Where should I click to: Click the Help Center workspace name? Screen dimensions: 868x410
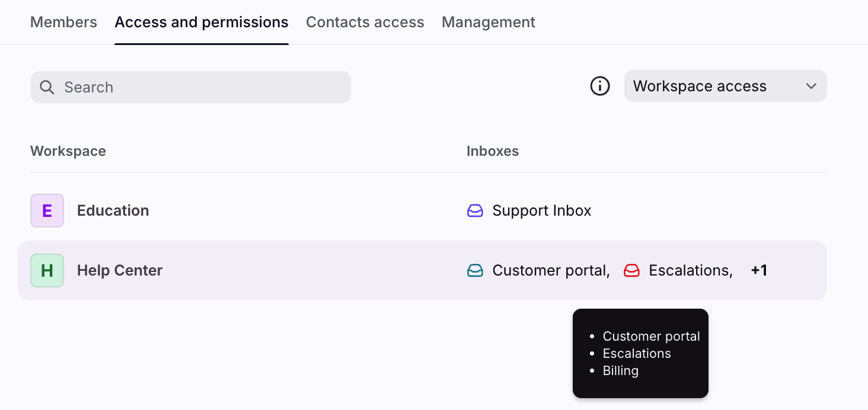(120, 271)
